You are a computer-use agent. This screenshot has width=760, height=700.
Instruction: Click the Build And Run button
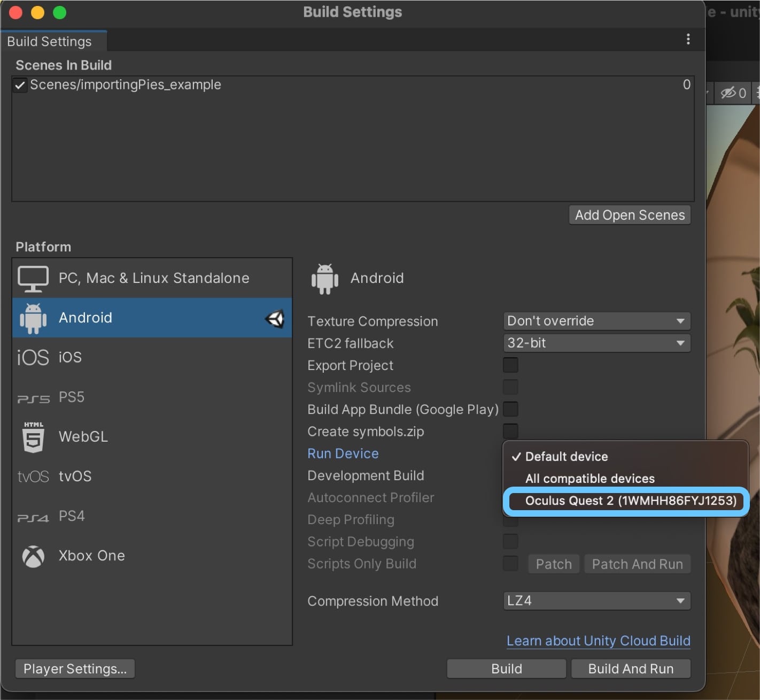(631, 668)
